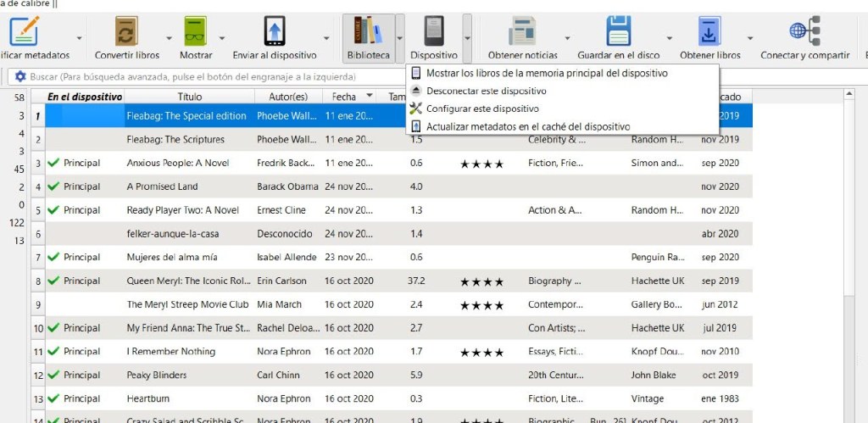Open the Mostrar book viewer icon
The width and height of the screenshot is (868, 423).
pyautogui.click(x=196, y=32)
